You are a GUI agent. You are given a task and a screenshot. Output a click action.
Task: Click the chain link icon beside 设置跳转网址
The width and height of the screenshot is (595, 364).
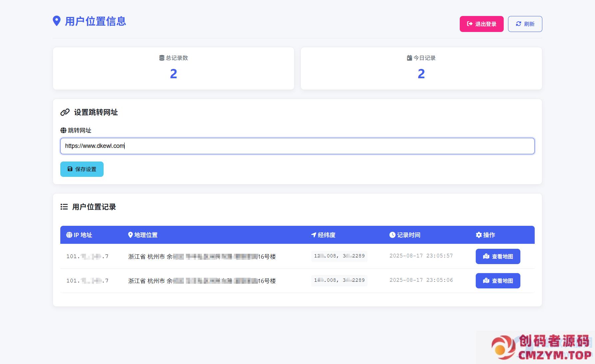[65, 112]
